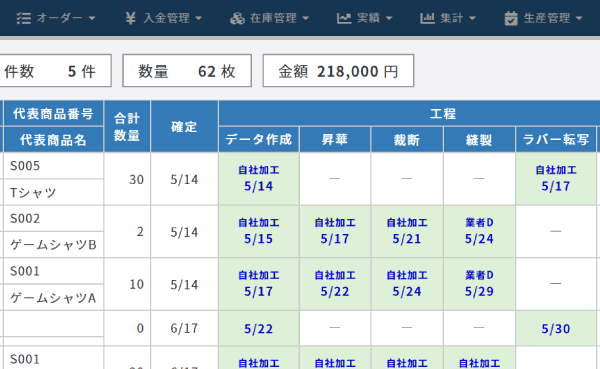Click total quantity 10 for ゲームシャツA
Viewport: 600px width, 369px height.
coord(127,284)
